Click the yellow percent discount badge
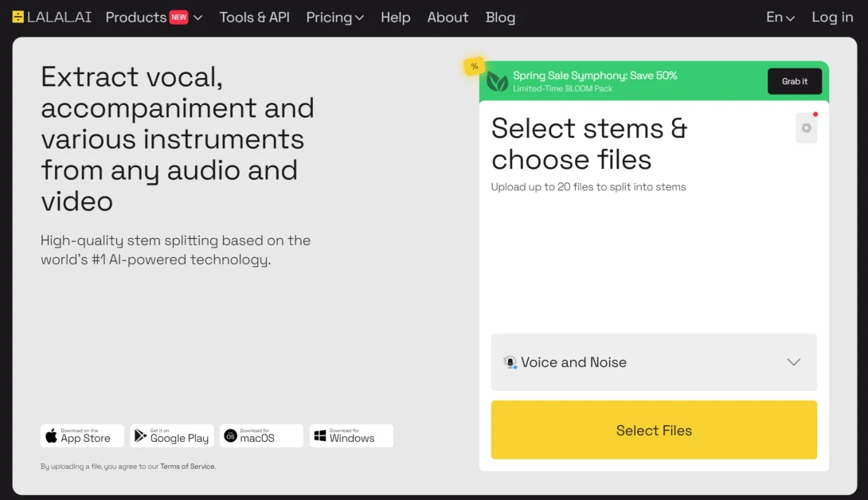 [475, 66]
